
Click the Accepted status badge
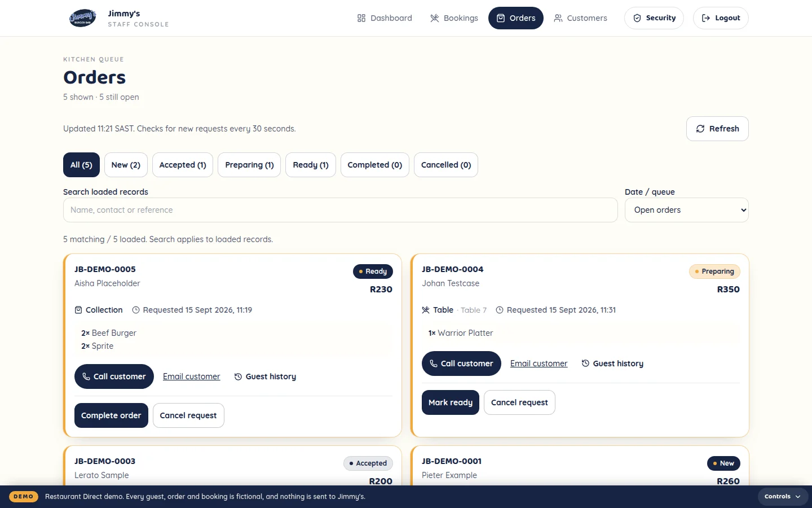click(x=368, y=463)
